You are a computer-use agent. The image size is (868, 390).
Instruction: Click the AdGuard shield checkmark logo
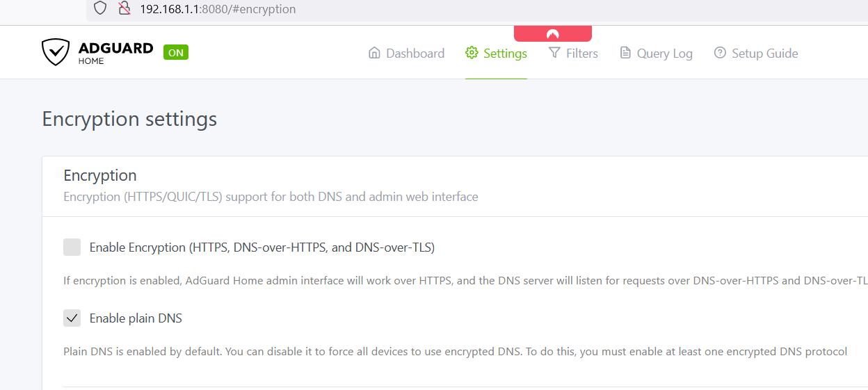click(x=55, y=52)
